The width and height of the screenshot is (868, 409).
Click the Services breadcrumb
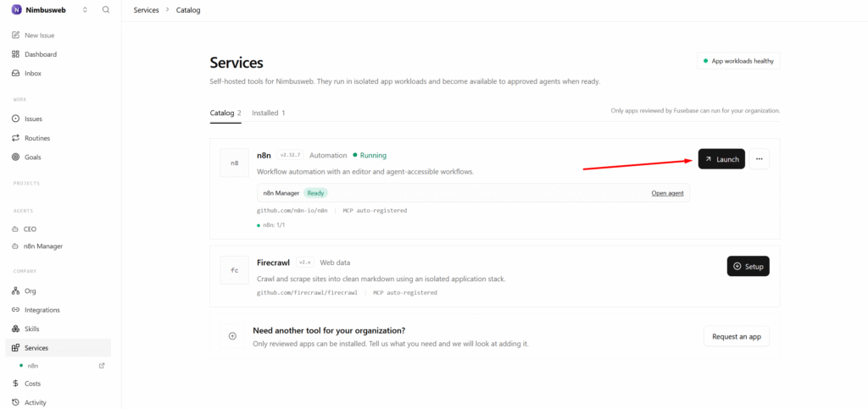(x=146, y=10)
